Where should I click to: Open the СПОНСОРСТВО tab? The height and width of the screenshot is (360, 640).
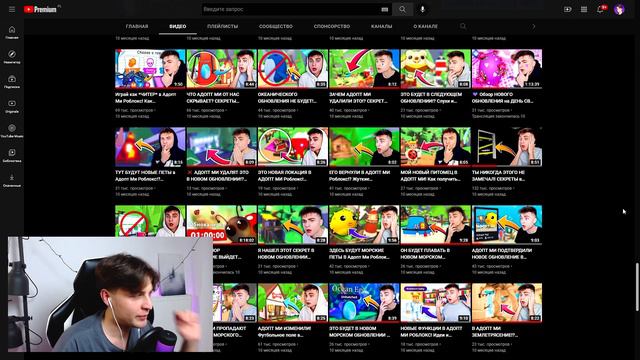(332, 26)
